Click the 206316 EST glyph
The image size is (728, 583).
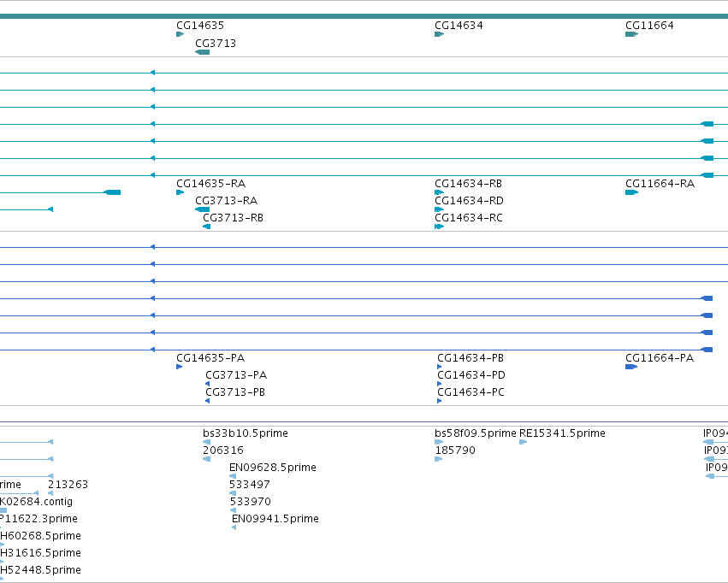207,459
